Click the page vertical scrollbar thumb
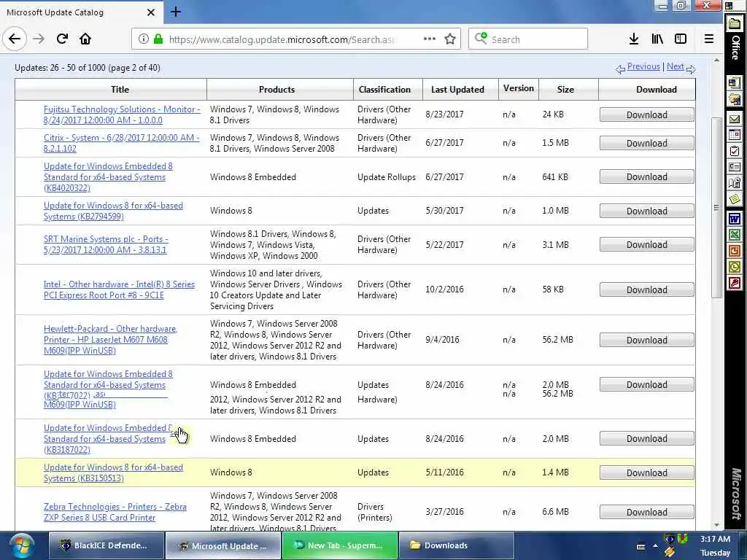 [716, 207]
